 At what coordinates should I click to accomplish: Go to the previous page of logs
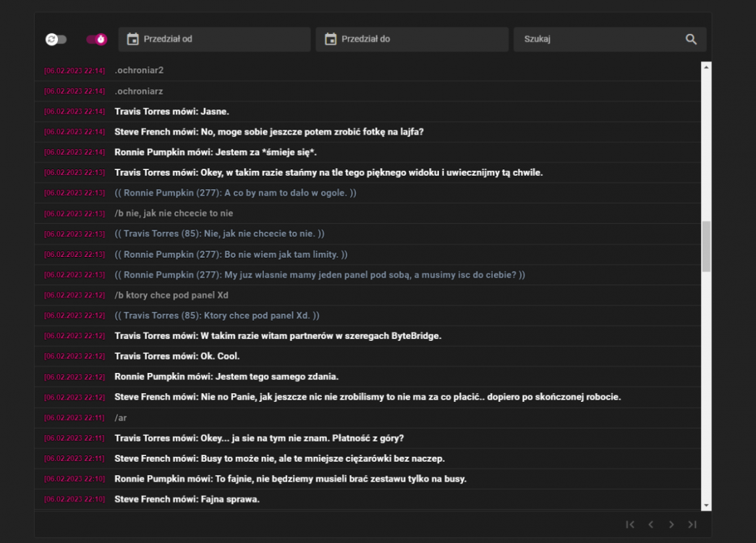click(x=650, y=525)
